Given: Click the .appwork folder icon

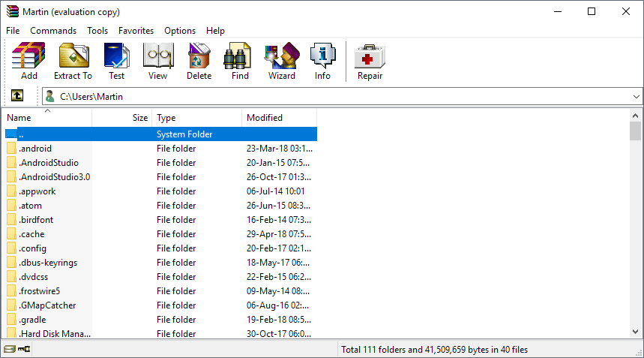Looking at the screenshot, I should coord(11,191).
